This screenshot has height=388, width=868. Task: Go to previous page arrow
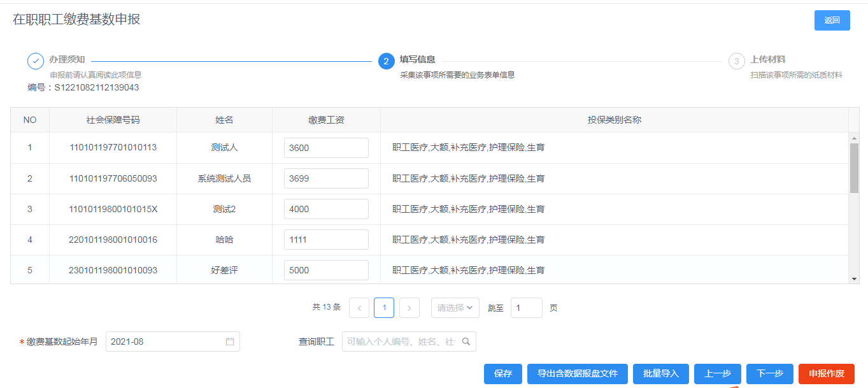(359, 308)
